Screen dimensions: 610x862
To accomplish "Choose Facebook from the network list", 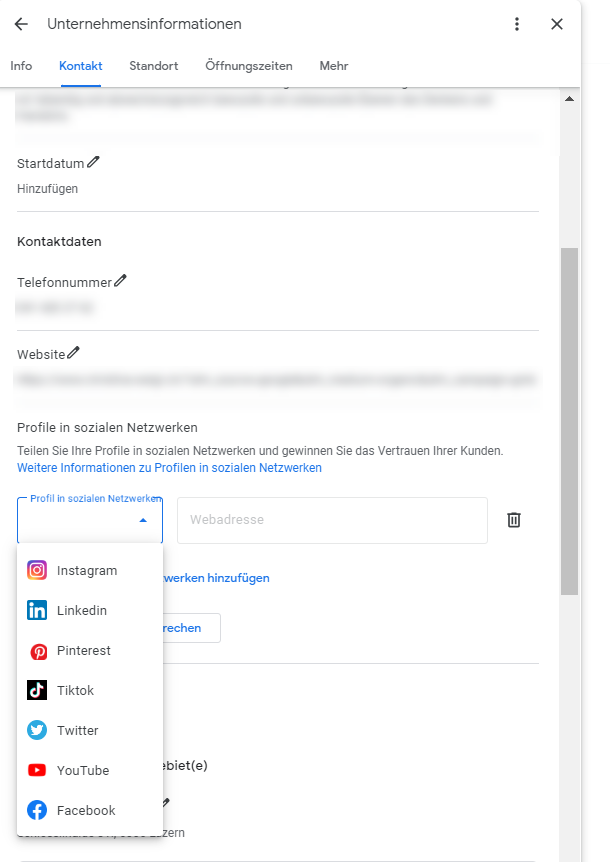I will (90, 811).
